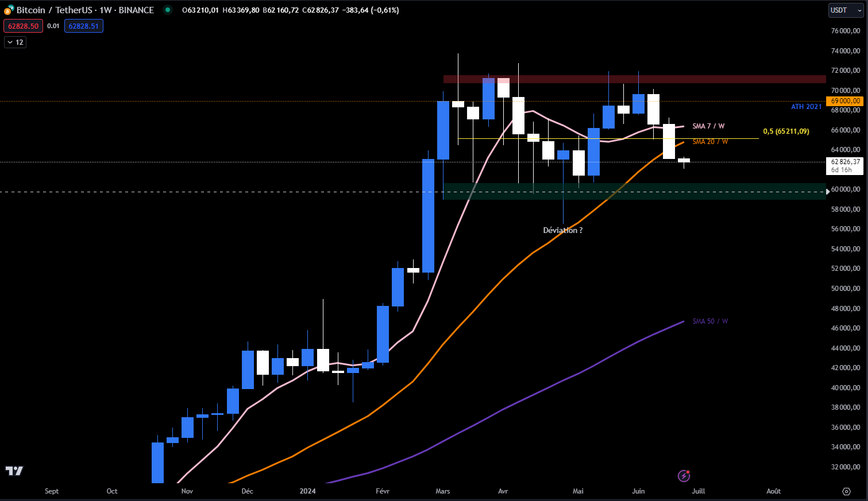Select the SMA 50 / W indicator label

[x=709, y=321]
